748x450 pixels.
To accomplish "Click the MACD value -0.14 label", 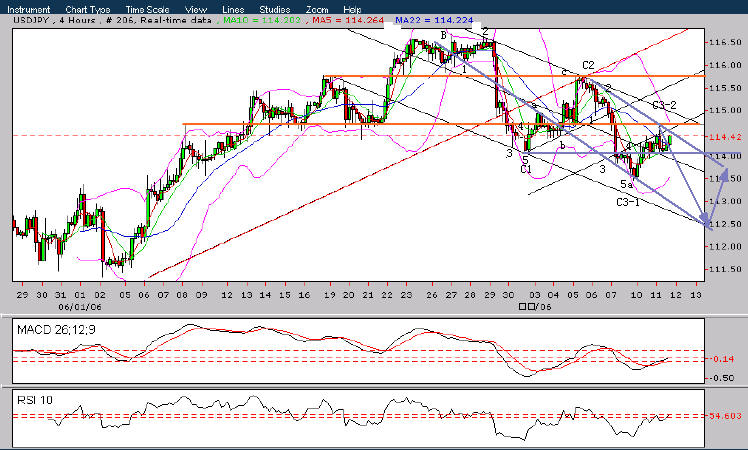I will click(724, 359).
